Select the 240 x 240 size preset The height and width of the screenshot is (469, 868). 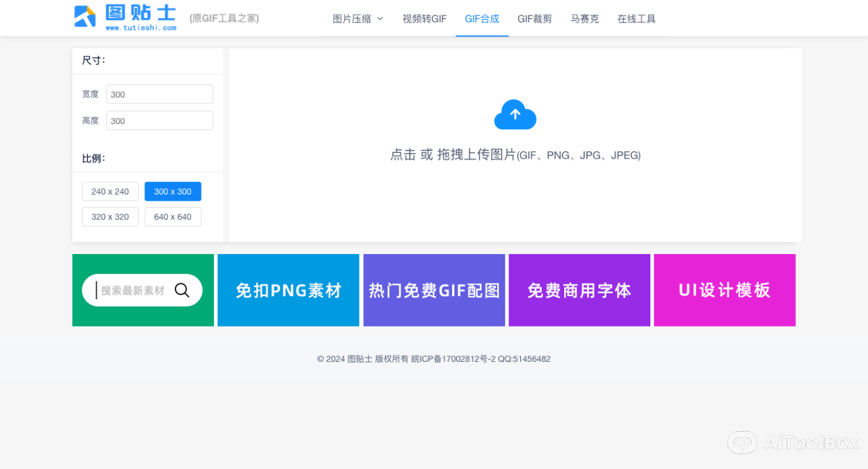(x=110, y=191)
